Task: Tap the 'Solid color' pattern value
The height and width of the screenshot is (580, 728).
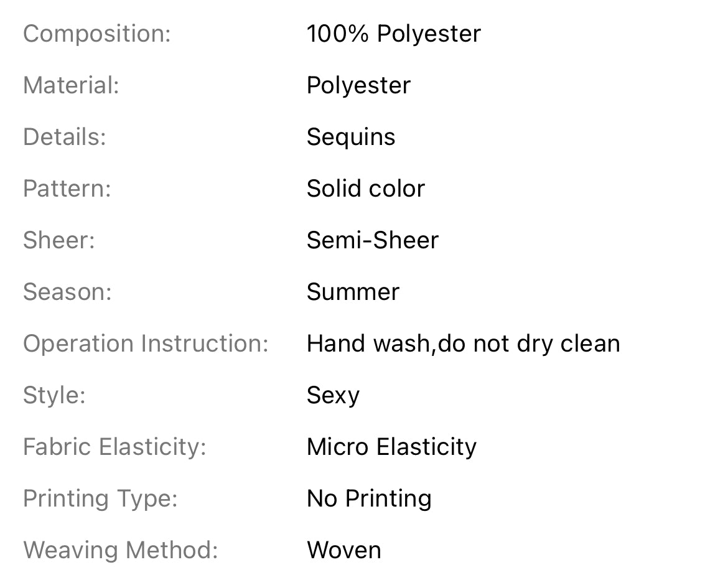Action: (366, 189)
